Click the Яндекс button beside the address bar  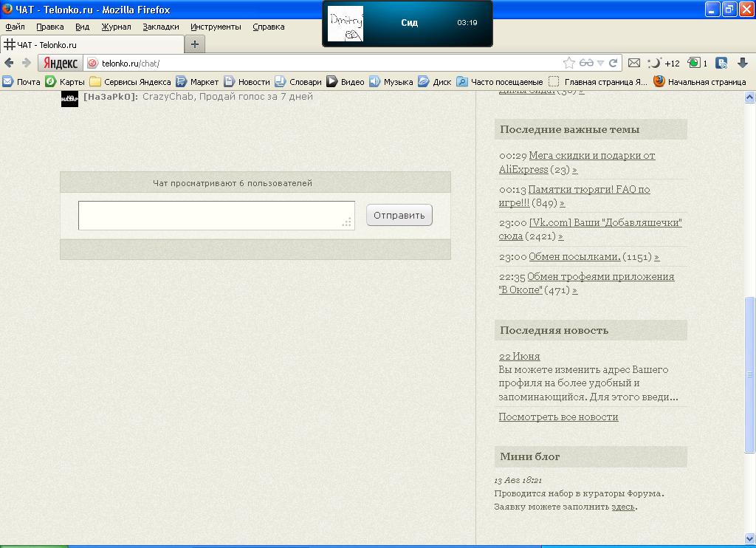61,64
